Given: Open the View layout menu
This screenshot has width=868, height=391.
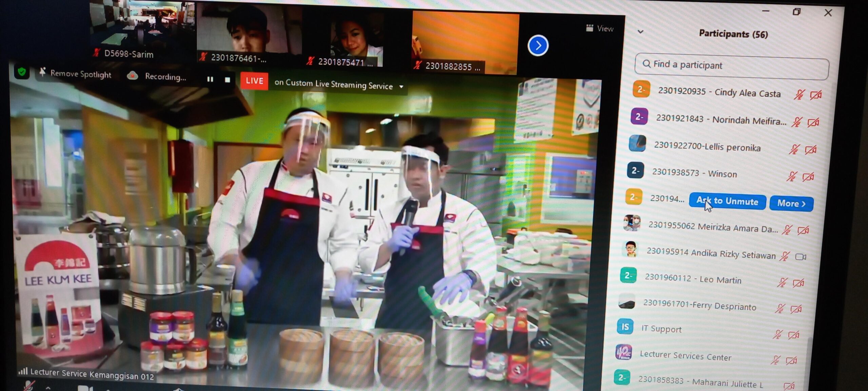Looking at the screenshot, I should click(600, 28).
